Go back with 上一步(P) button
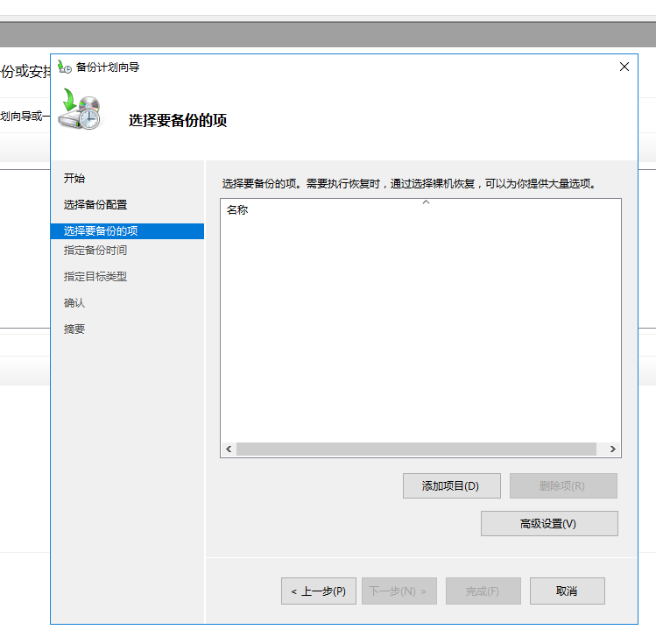656x644 pixels. point(319,591)
